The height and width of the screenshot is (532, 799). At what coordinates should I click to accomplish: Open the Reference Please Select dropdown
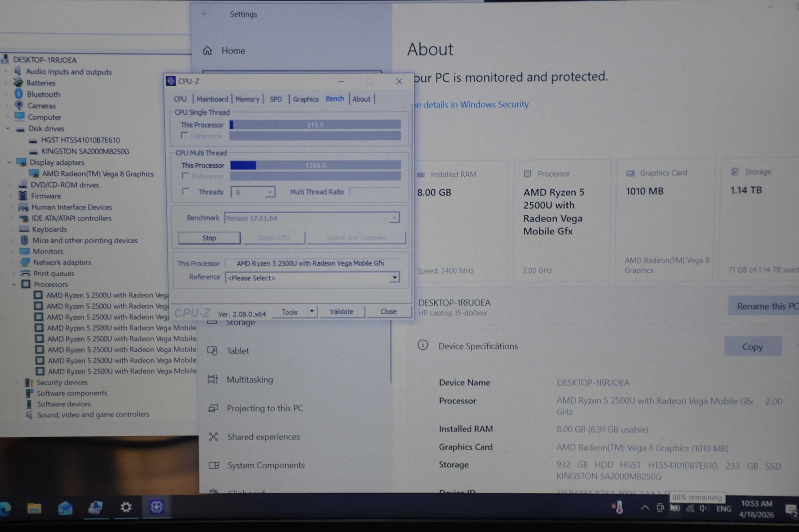tap(394, 278)
